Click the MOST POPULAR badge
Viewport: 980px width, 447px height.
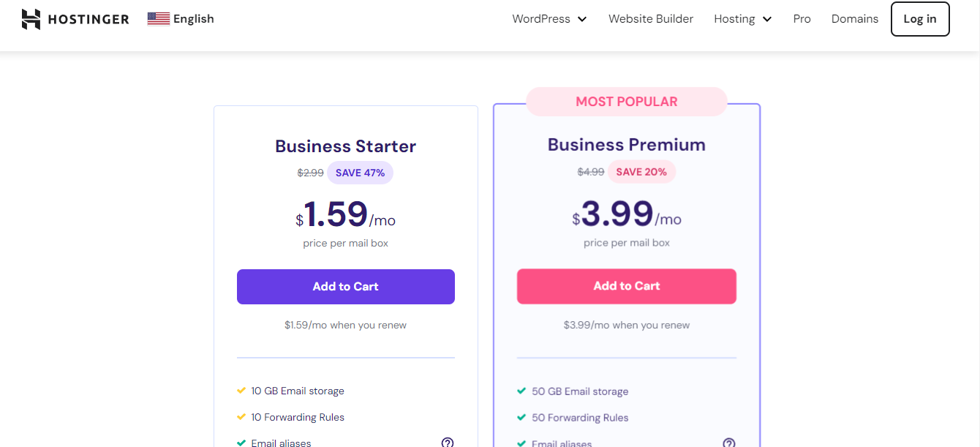click(x=626, y=101)
